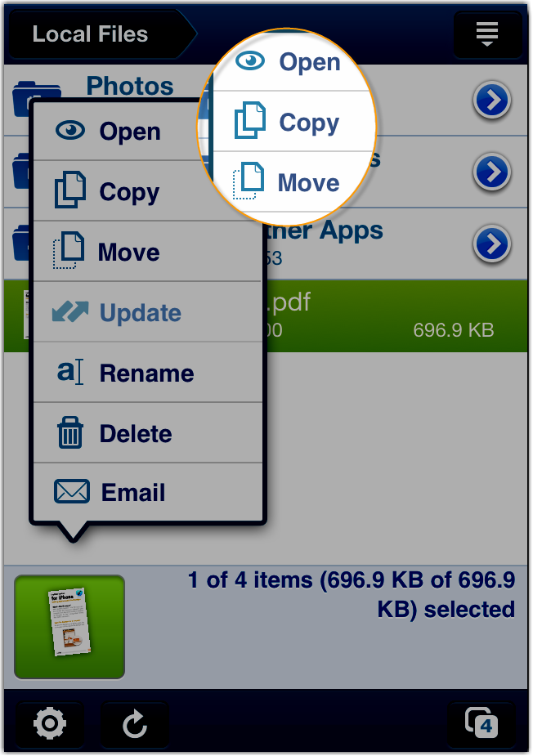533x756 pixels.
Task: Expand the Other Apps folder arrow
Action: tap(491, 244)
